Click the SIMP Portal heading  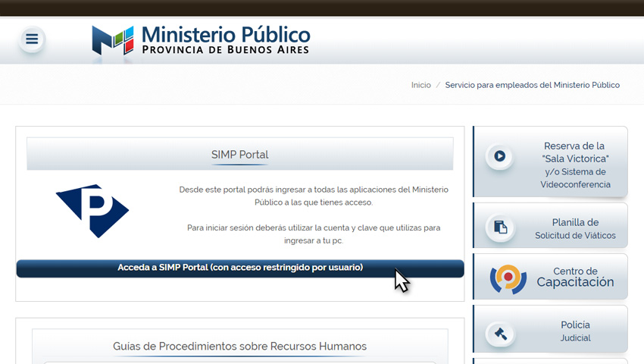pos(240,155)
